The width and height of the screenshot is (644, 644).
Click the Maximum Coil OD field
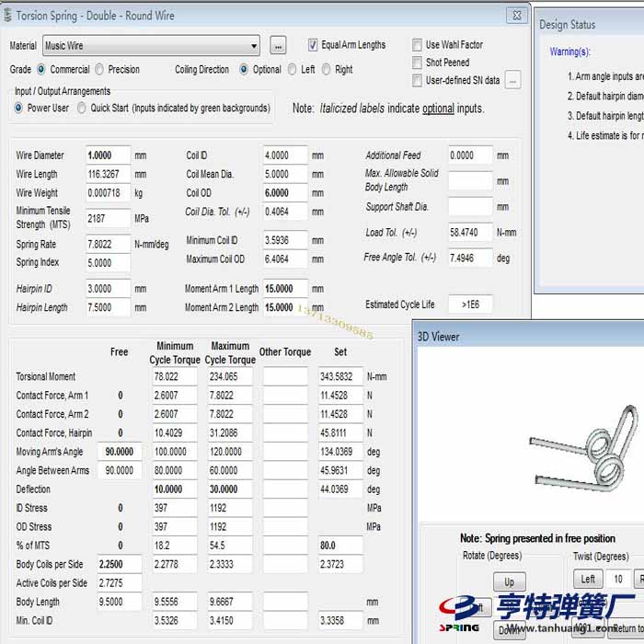[x=285, y=259]
